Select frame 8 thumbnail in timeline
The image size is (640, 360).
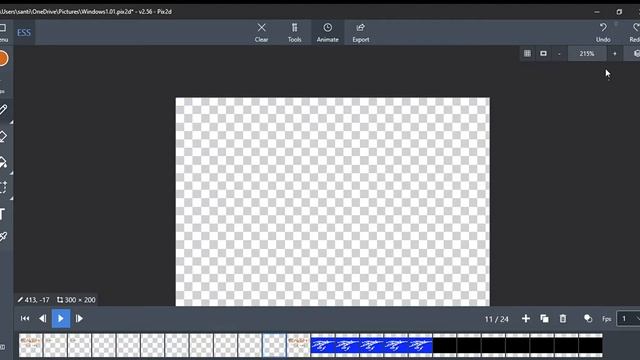point(201,345)
